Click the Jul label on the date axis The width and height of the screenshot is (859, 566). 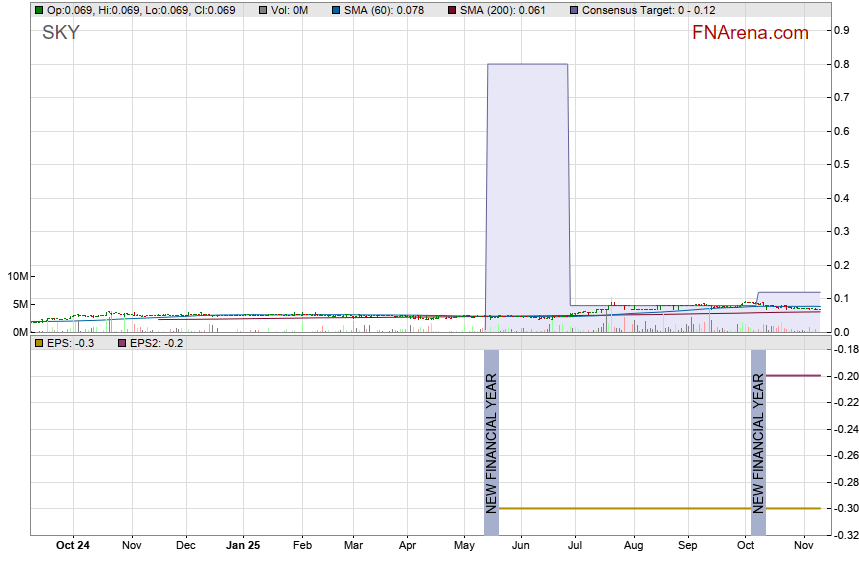576,547
